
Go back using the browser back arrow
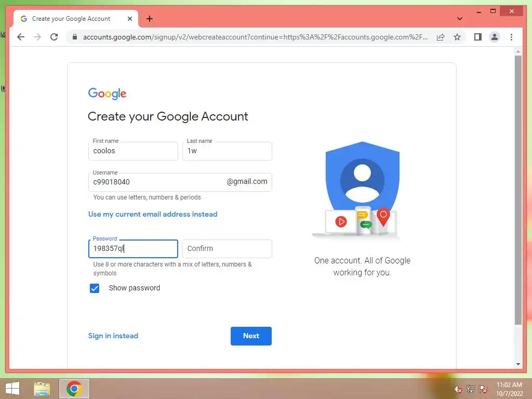point(21,37)
